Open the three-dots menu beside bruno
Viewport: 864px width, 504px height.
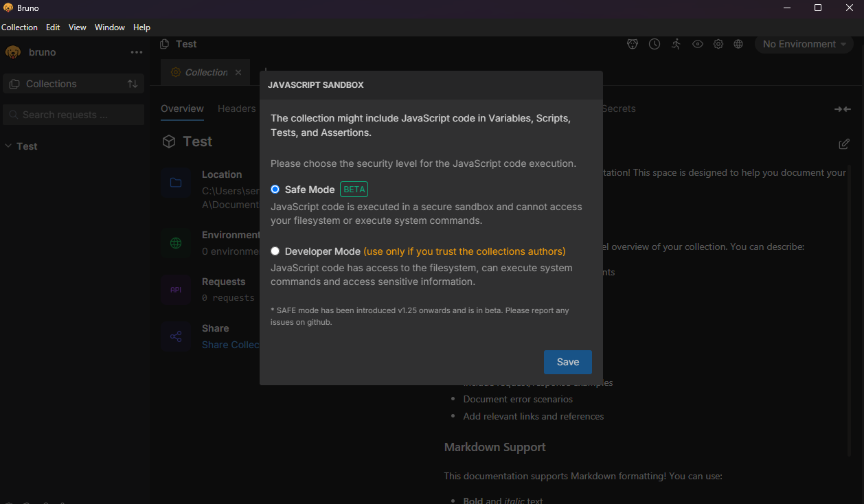137,52
